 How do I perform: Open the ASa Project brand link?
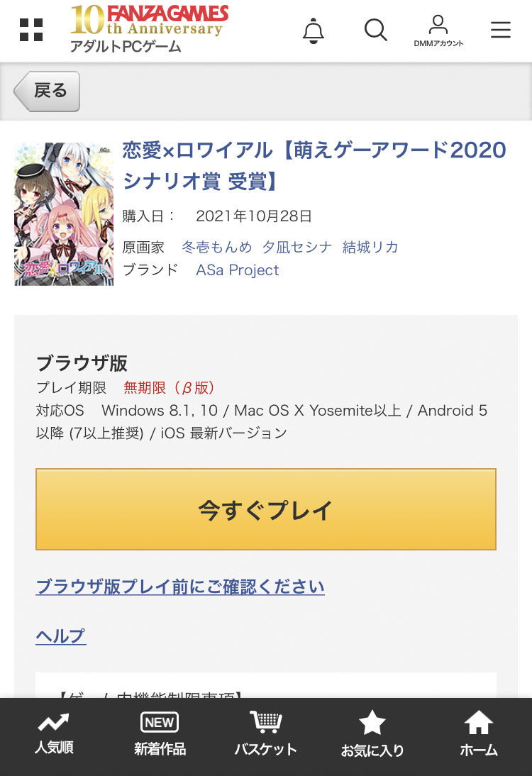(237, 270)
